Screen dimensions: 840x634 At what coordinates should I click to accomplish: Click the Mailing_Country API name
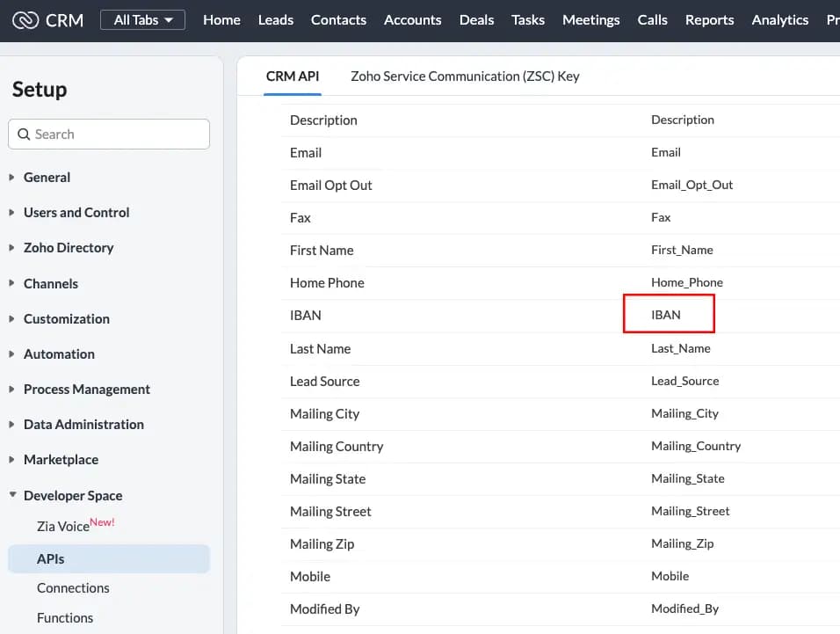pyautogui.click(x=696, y=446)
